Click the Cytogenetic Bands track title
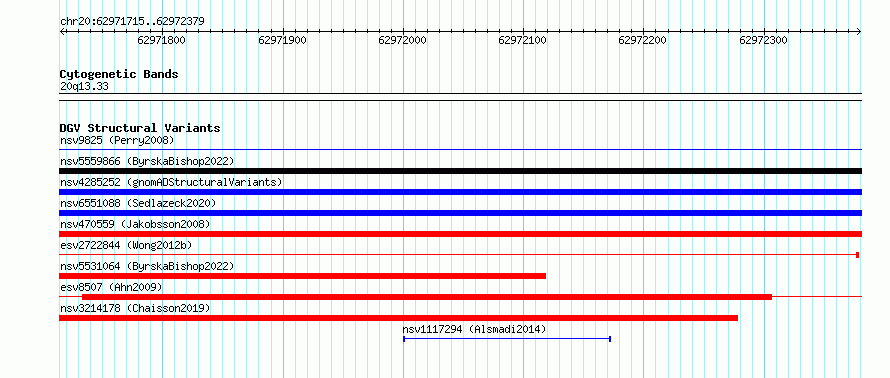 pyautogui.click(x=119, y=74)
